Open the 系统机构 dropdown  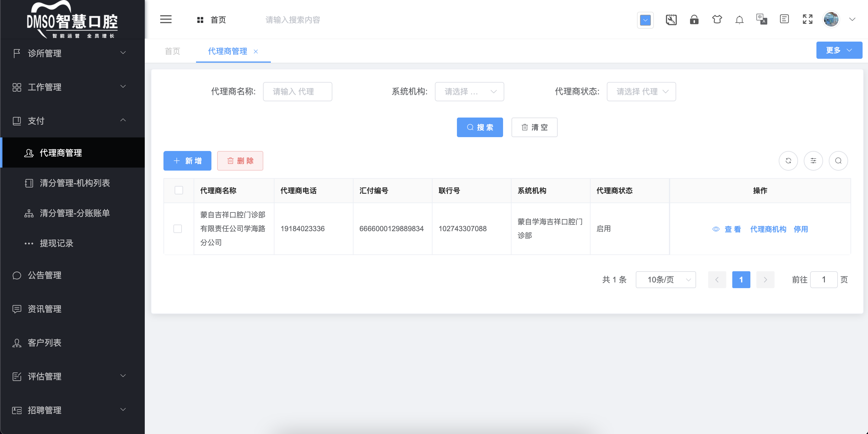pyautogui.click(x=469, y=92)
